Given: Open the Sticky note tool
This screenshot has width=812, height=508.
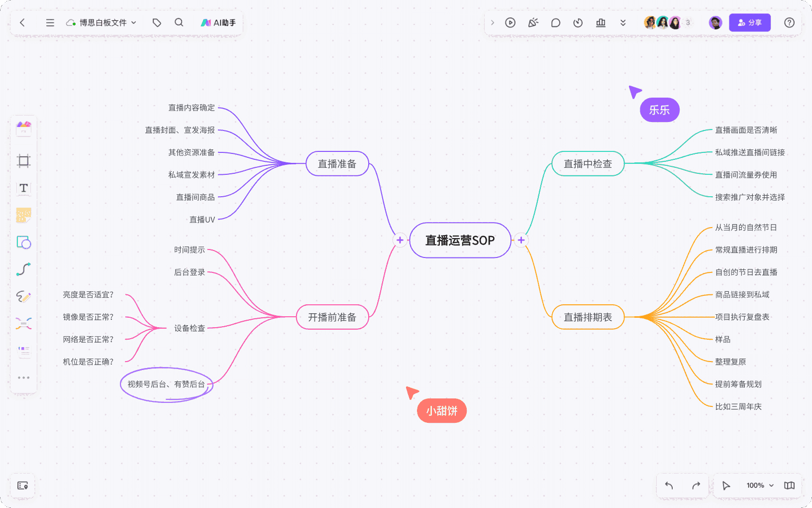Looking at the screenshot, I should [x=23, y=215].
